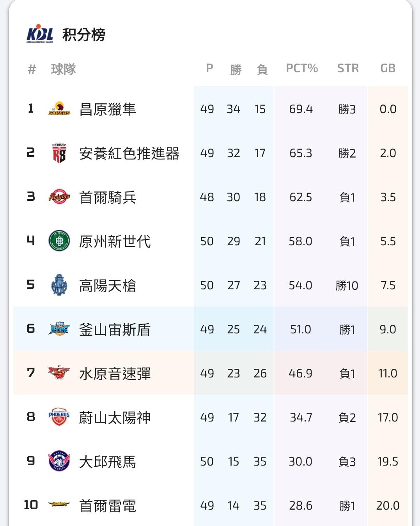The image size is (420, 526).
Task: Select the Suwon KT Sonicboom logo
Action: 59,373
